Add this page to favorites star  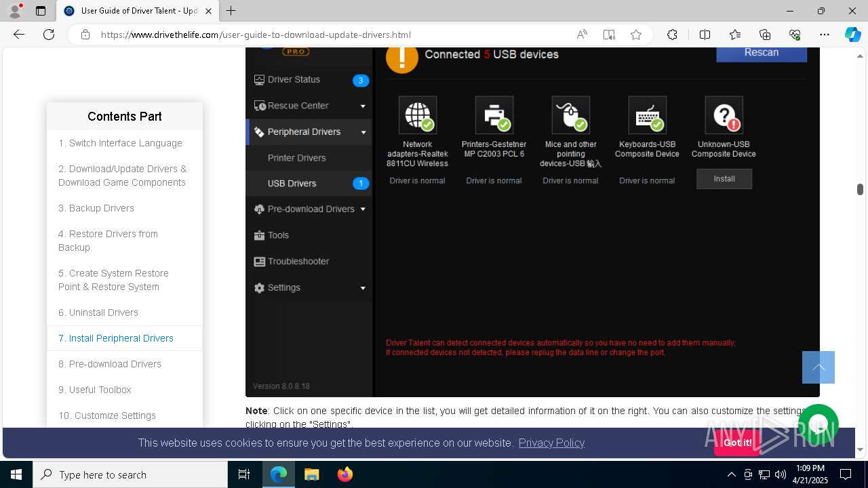[x=636, y=35]
